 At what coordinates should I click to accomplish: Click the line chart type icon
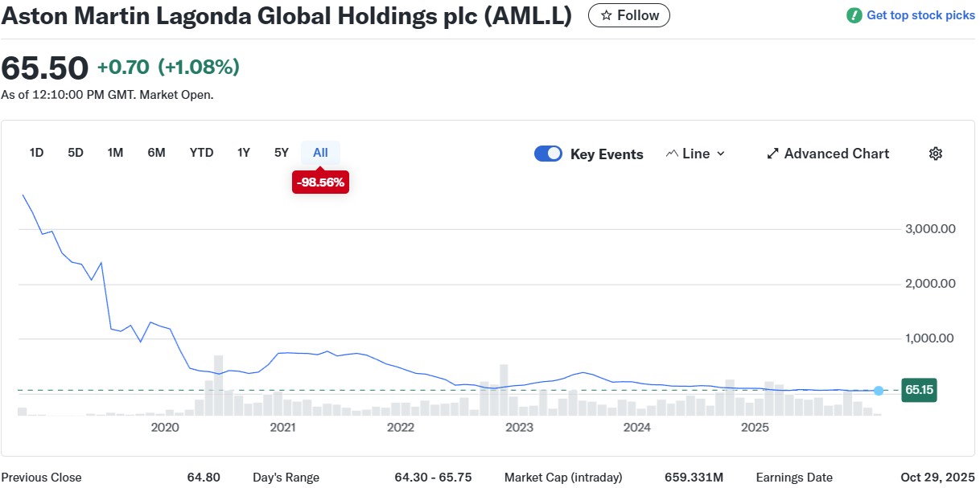point(672,154)
